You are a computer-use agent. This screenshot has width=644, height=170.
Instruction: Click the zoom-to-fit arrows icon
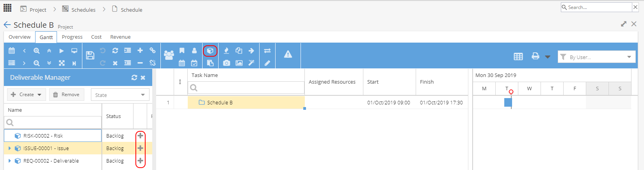pyautogui.click(x=62, y=63)
